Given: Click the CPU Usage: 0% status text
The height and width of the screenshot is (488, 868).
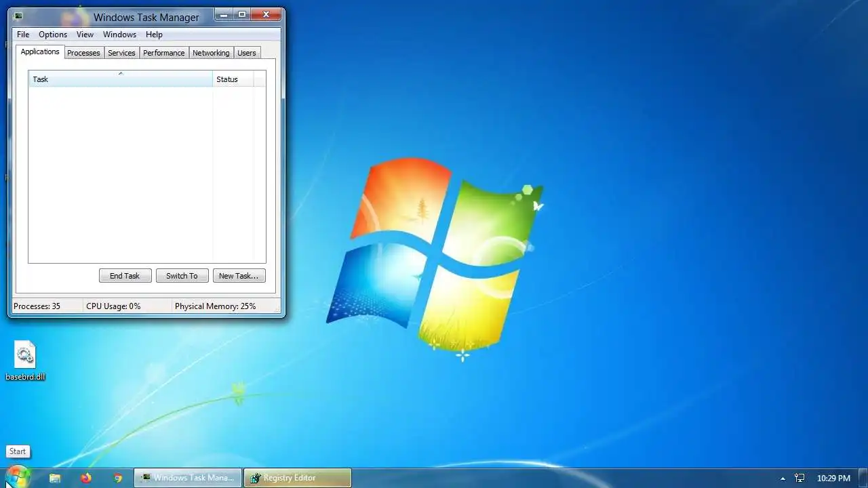Looking at the screenshot, I should pyautogui.click(x=113, y=306).
